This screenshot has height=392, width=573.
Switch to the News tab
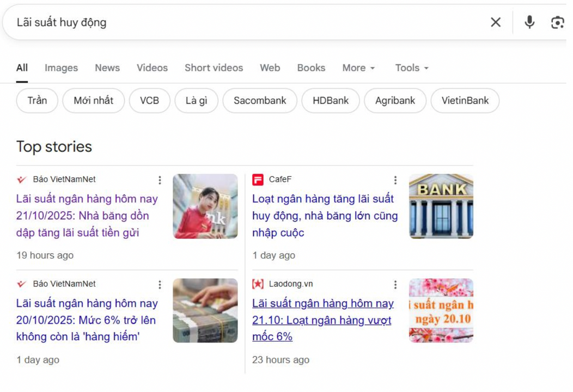tap(107, 68)
